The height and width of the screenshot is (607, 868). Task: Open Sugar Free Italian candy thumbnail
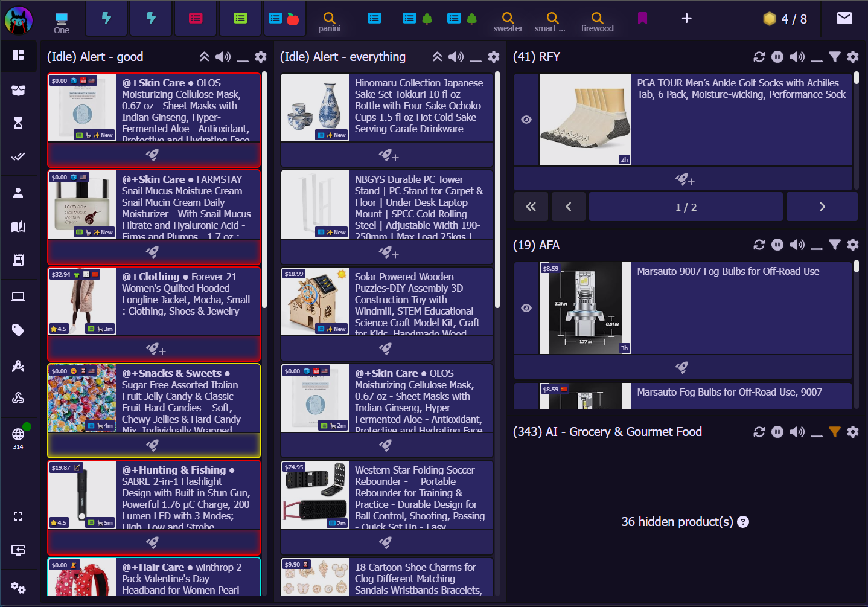pyautogui.click(x=82, y=398)
